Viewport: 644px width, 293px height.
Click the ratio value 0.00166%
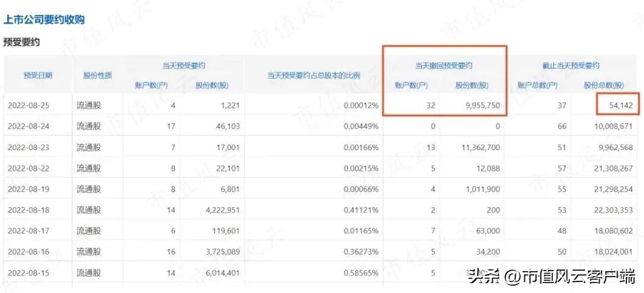click(x=361, y=147)
